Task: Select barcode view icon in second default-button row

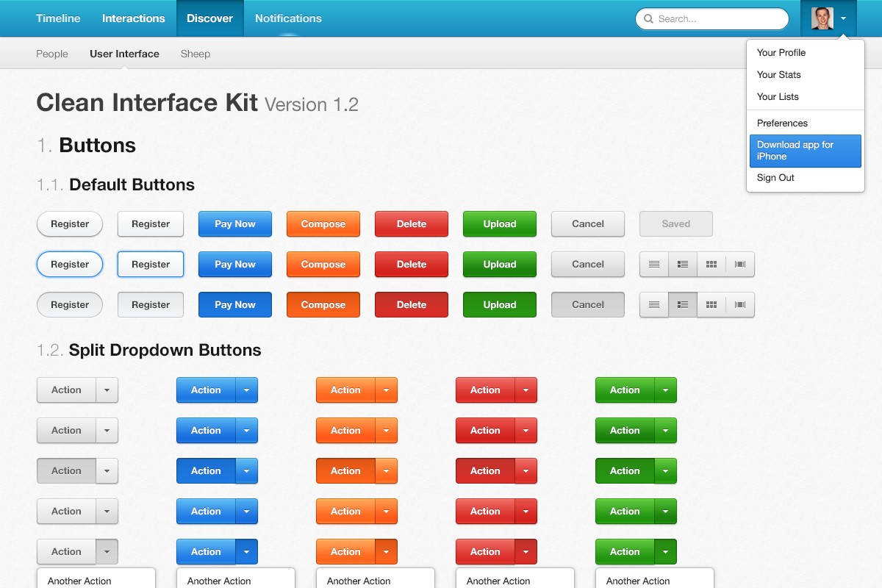Action: (x=740, y=265)
